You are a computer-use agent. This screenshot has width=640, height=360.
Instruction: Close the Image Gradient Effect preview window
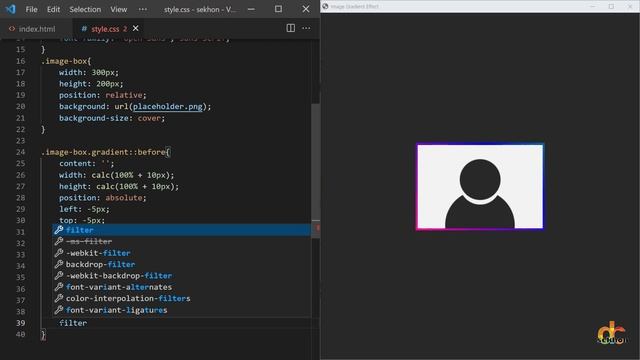(630, 6)
